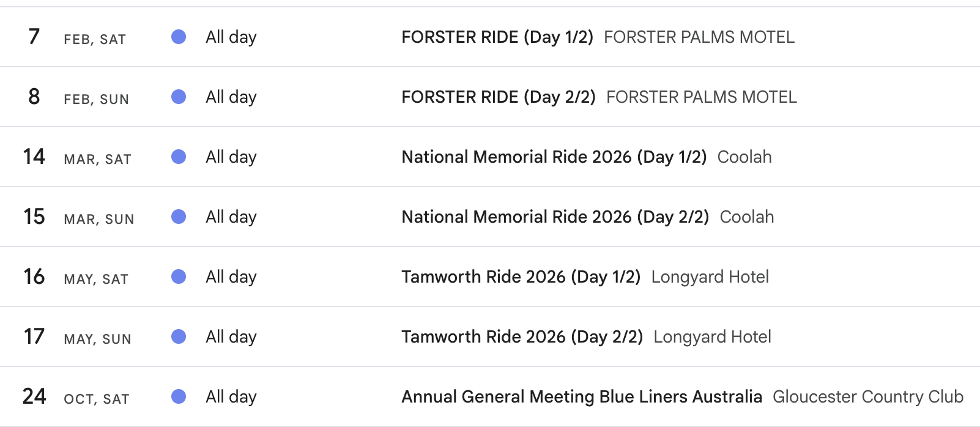
Task: Open FORSTER RIDE (Day 2/2) event
Action: (498, 97)
